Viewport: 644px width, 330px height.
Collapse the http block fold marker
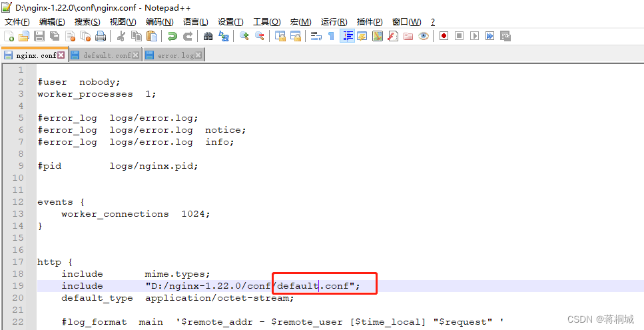click(31, 262)
